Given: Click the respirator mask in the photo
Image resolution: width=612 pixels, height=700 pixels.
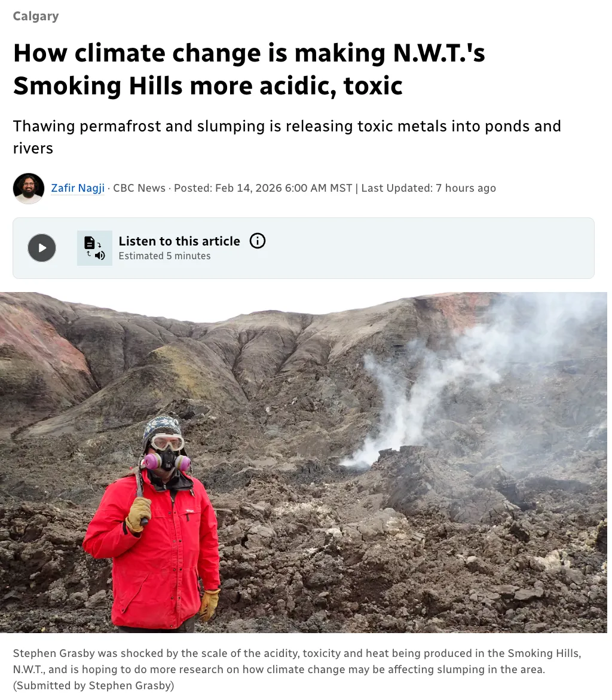Looking at the screenshot, I should 167,460.
